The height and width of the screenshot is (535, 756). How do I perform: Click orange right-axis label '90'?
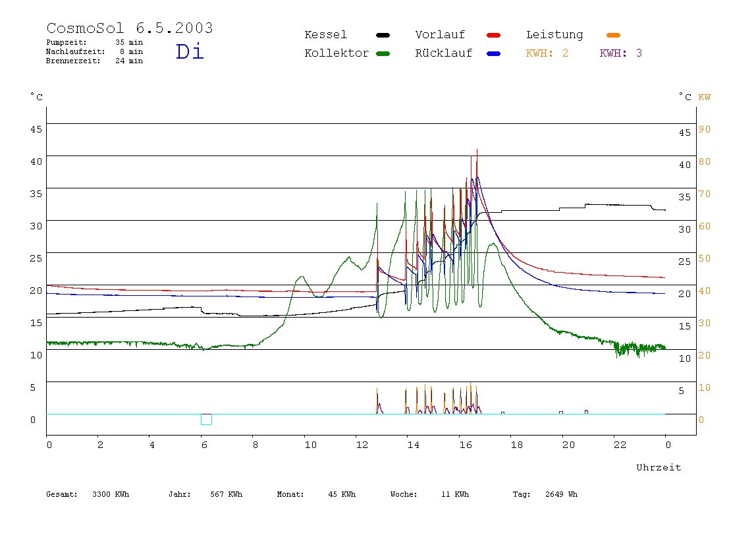[x=705, y=129]
